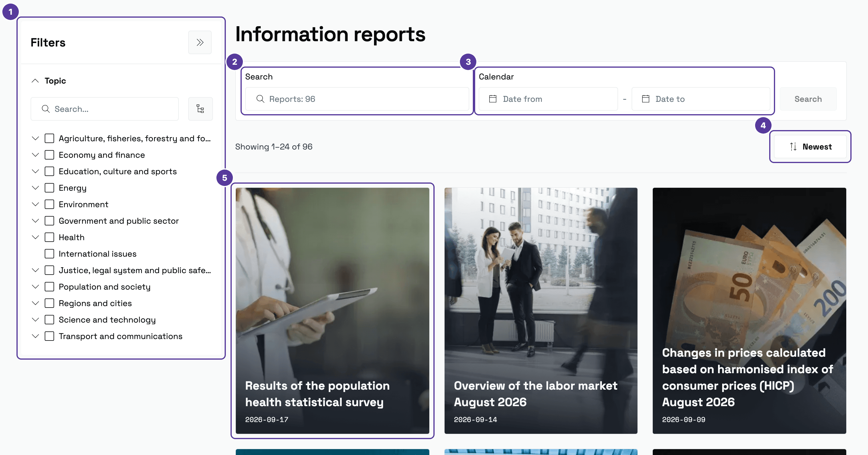Click the Date to input
Image resolution: width=868 pixels, height=455 pixels.
701,99
